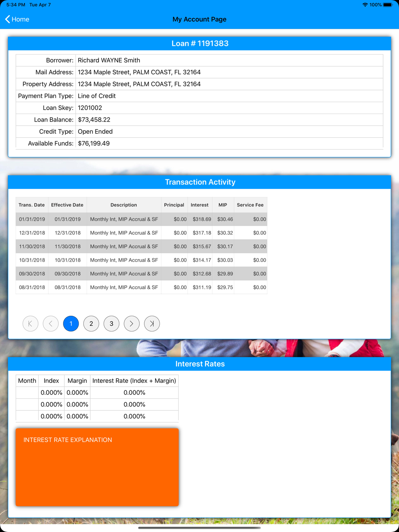Screen dimensions: 399x532
Task: Tap available funds $76,199.49
Action: click(94, 144)
